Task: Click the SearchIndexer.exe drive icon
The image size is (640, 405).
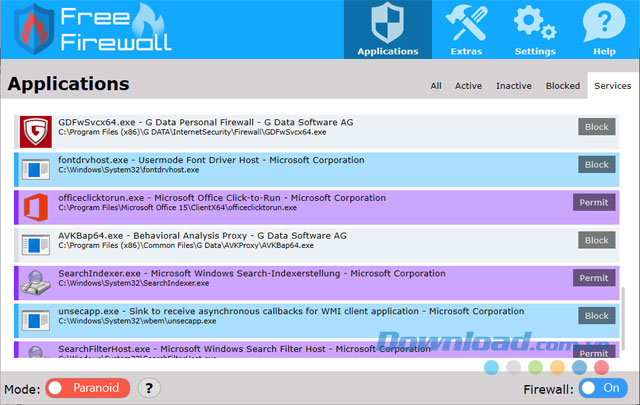Action: 36,283
